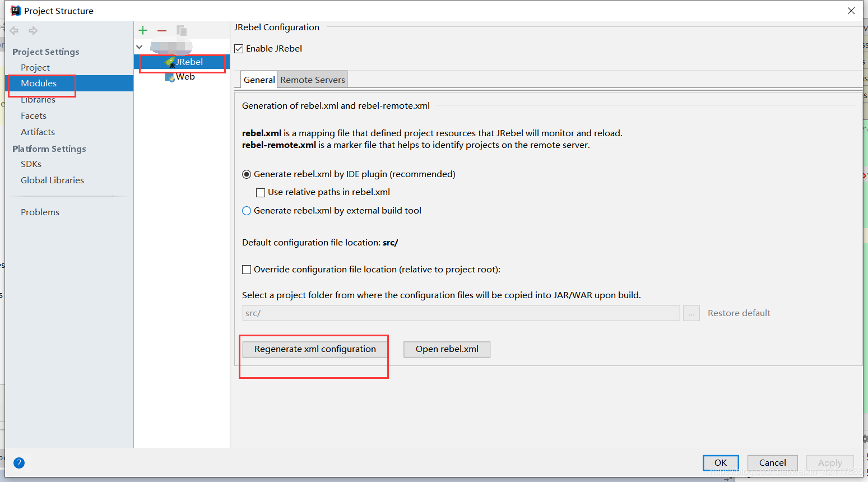The height and width of the screenshot is (482, 868).
Task: Switch to the Remote Servers tab
Action: (x=313, y=80)
